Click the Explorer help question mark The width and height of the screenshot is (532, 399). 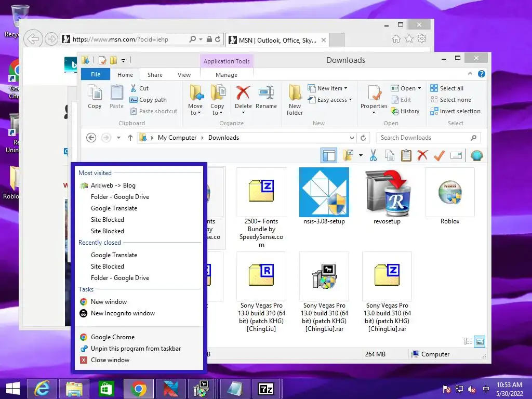[482, 74]
